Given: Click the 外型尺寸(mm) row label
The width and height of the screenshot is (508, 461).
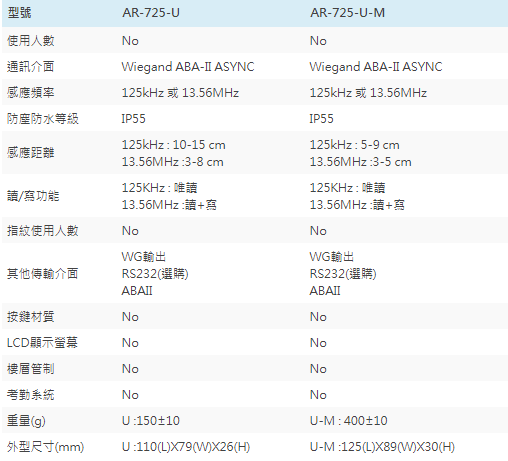Looking at the screenshot, I should tap(45, 447).
